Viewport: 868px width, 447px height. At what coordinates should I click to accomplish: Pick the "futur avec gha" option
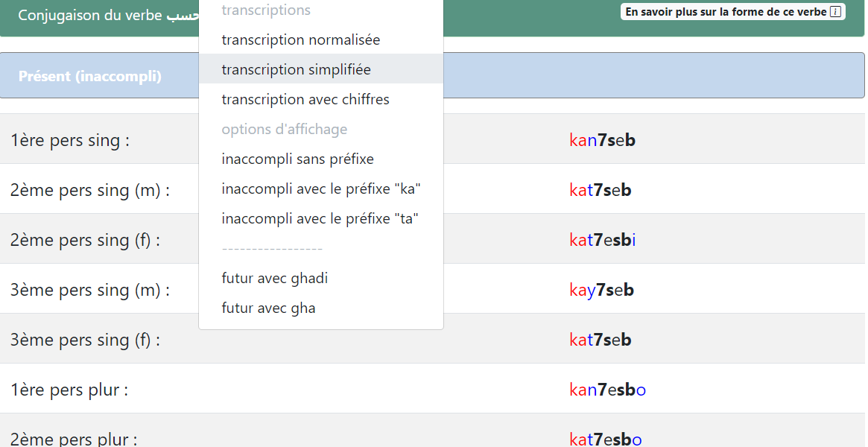[268, 308]
